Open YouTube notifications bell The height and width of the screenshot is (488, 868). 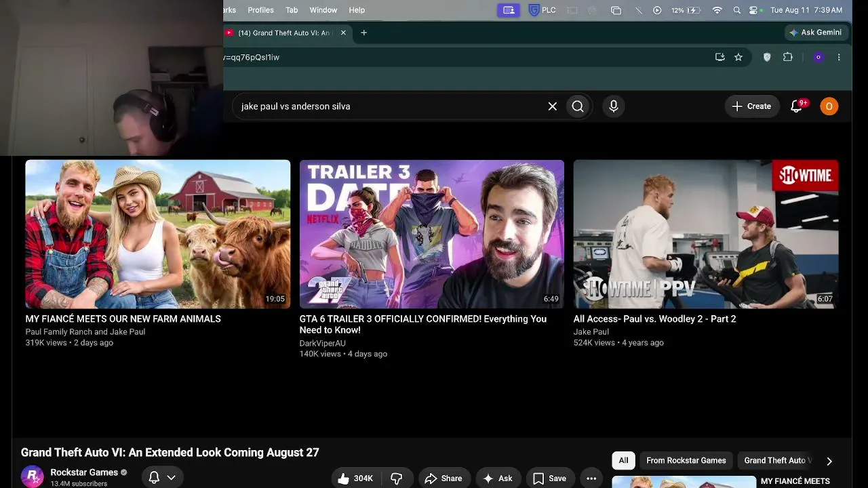(797, 106)
